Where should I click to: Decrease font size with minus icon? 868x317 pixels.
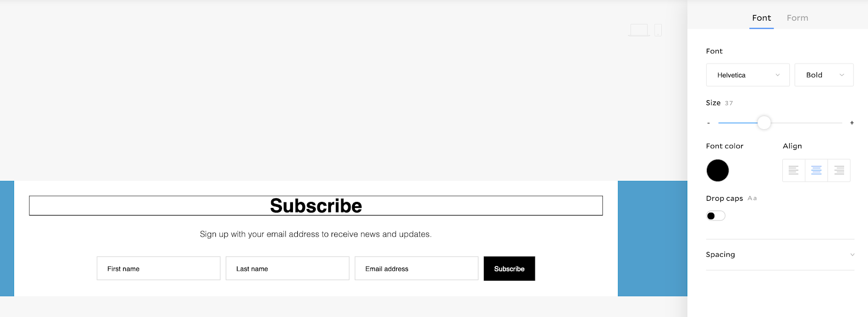[x=709, y=123]
